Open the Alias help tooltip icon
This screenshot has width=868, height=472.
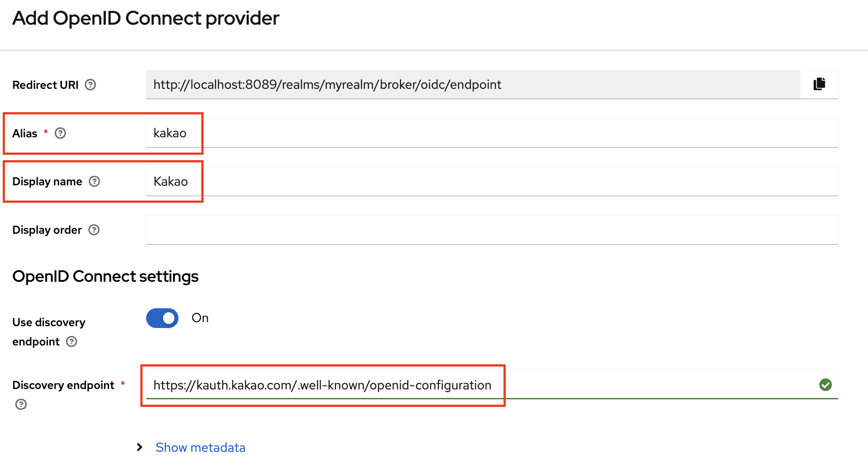[x=61, y=133]
